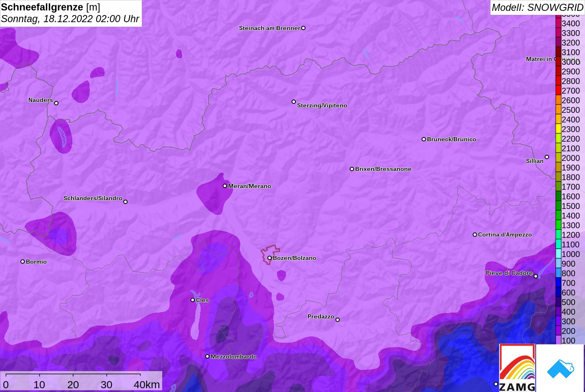Click legend value 200
This screenshot has height=392, width=585.
pos(569,331)
